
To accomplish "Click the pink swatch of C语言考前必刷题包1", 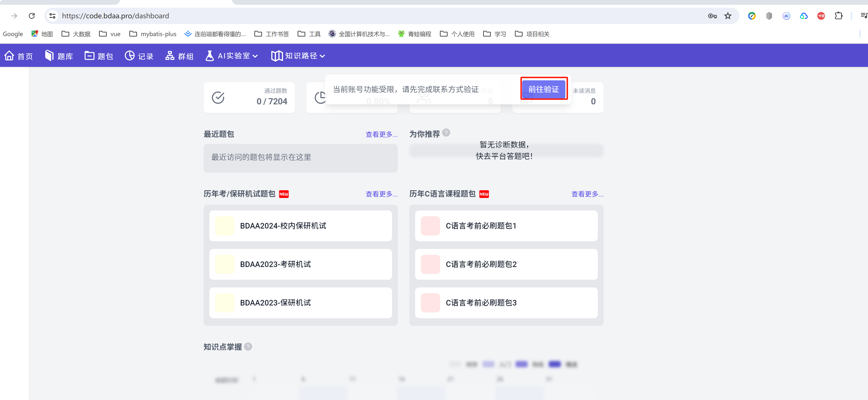I will coord(430,226).
